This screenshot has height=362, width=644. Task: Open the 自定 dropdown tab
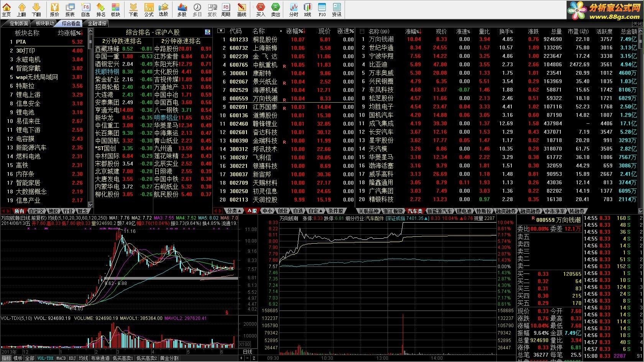point(316,211)
